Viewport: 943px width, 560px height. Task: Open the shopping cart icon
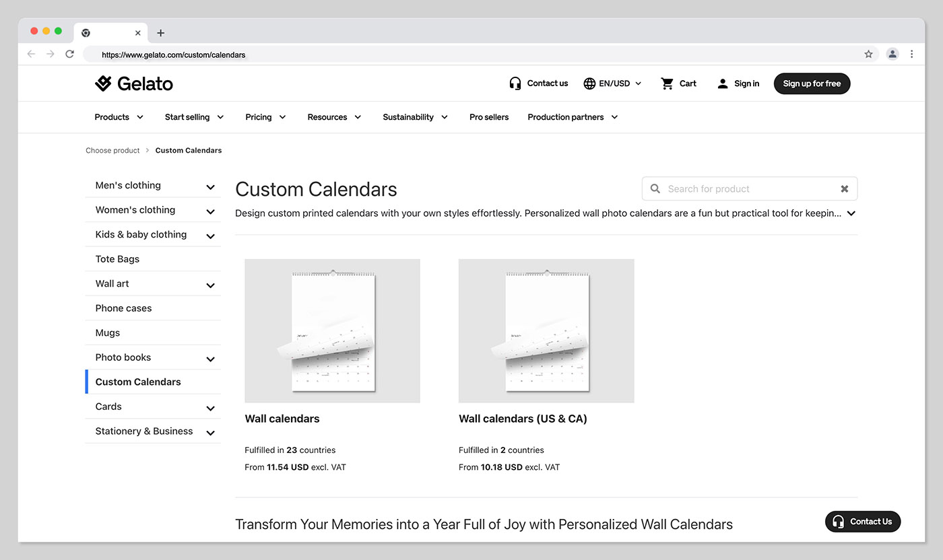667,83
